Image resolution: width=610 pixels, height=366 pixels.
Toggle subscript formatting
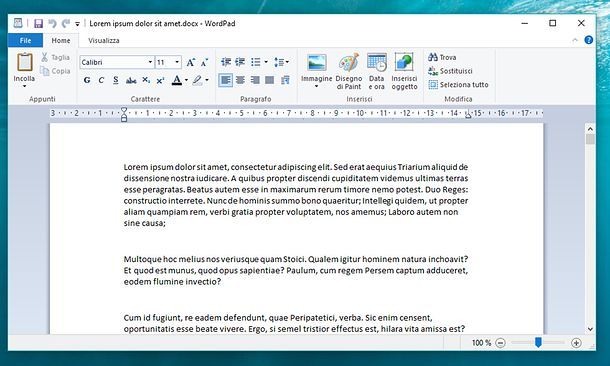pos(146,80)
